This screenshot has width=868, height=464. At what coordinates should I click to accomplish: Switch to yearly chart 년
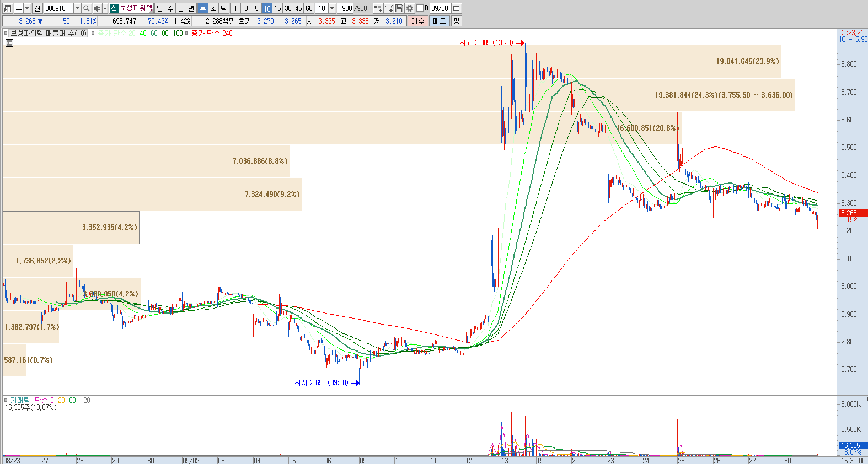pos(191,8)
